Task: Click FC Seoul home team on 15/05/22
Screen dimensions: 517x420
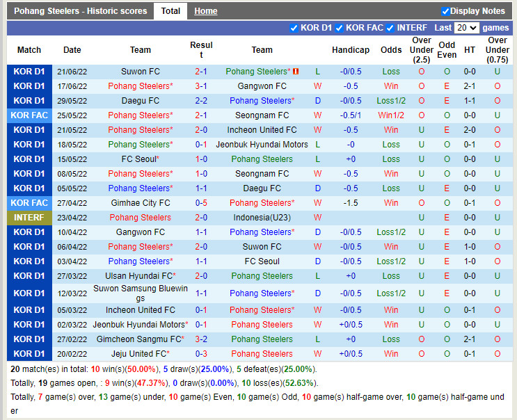Action: (x=140, y=159)
